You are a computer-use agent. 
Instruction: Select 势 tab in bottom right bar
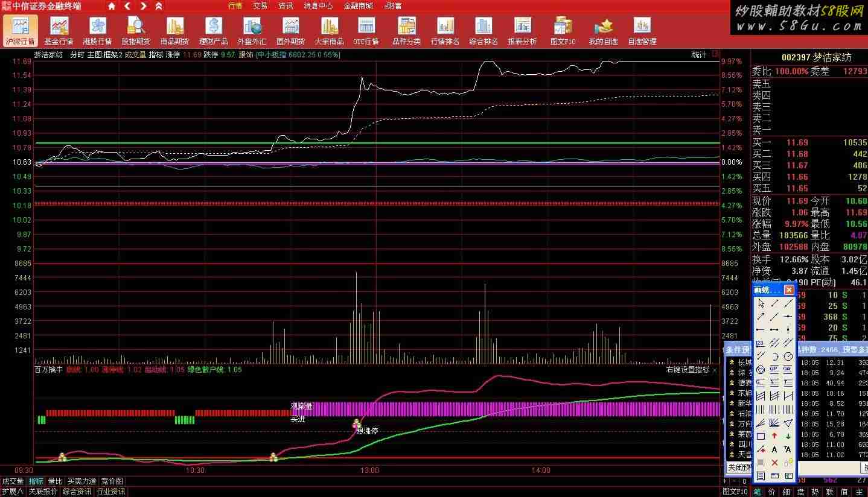(815, 492)
